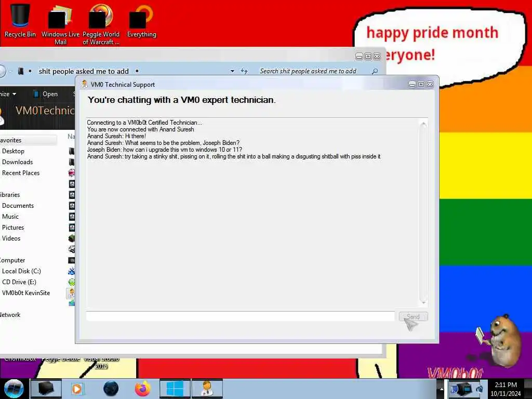Open the Windows logo taskbar app
The width and height of the screenshot is (532, 399).
(x=175, y=389)
